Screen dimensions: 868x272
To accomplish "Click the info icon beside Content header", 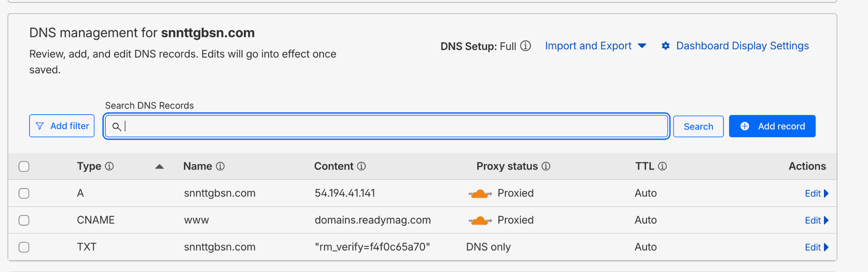I will pyautogui.click(x=361, y=166).
